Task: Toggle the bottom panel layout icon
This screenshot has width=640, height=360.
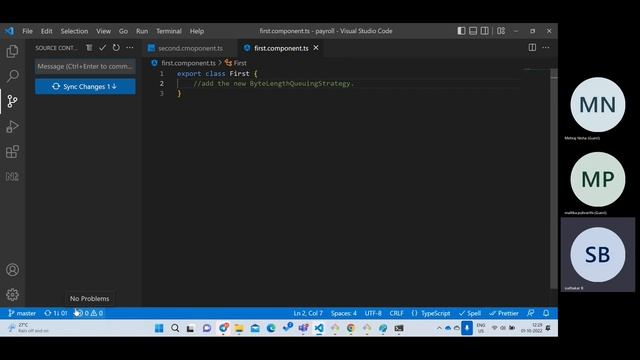Action: tap(473, 31)
